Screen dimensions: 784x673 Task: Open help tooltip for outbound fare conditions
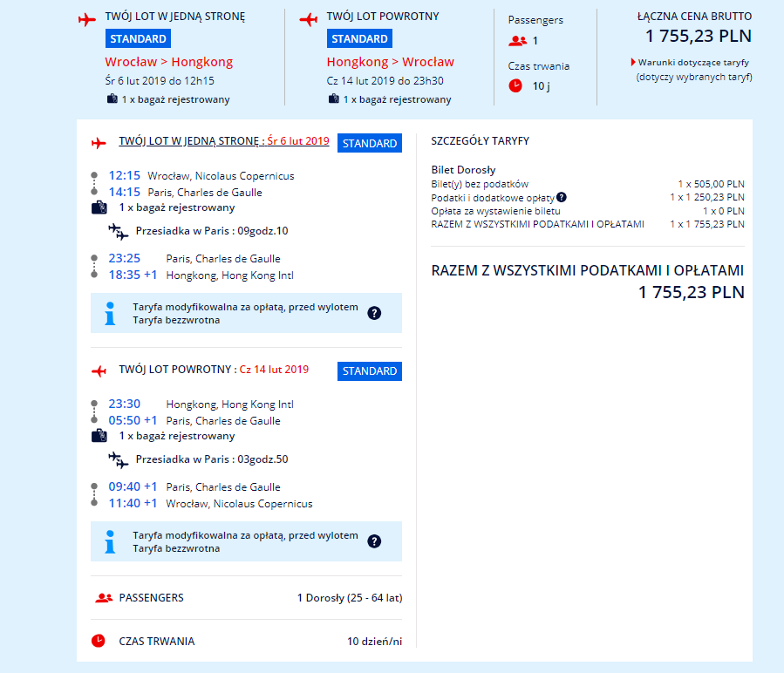[374, 313]
